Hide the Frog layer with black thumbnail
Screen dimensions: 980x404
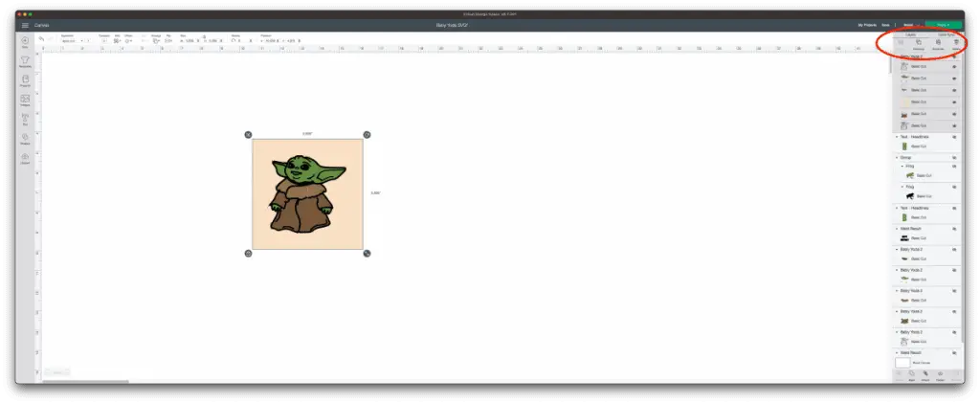(954, 187)
